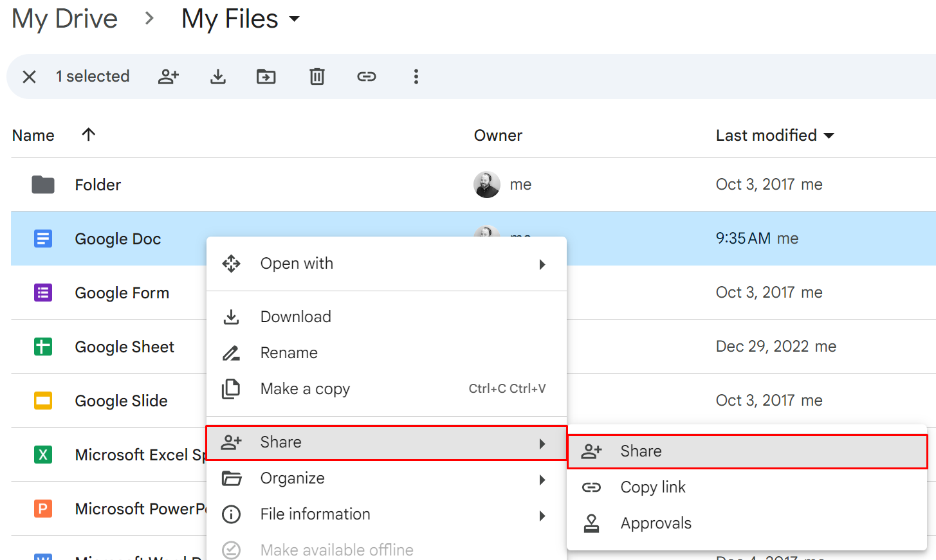The height and width of the screenshot is (560, 936).
Task: Click the Approvals stamp icon in the submenu
Action: [x=591, y=523]
